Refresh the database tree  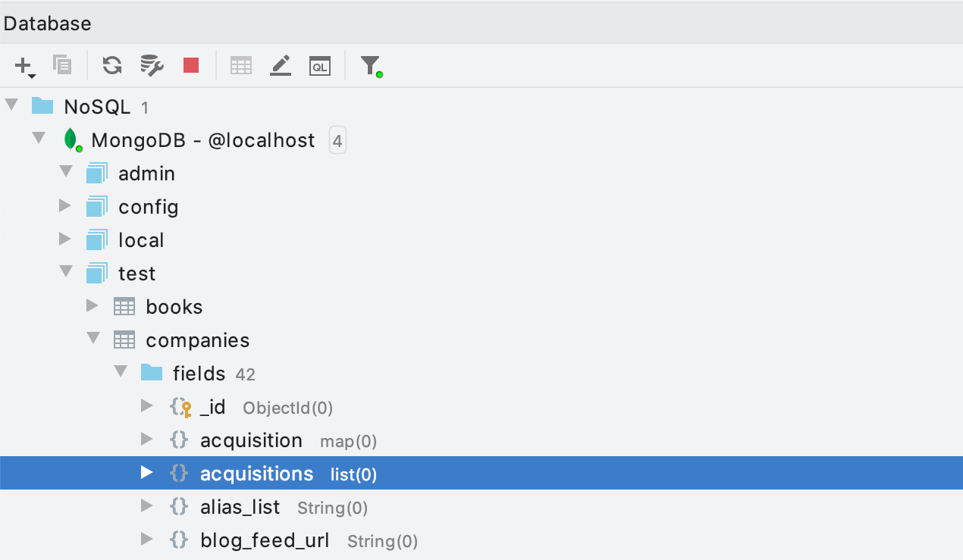coord(112,66)
